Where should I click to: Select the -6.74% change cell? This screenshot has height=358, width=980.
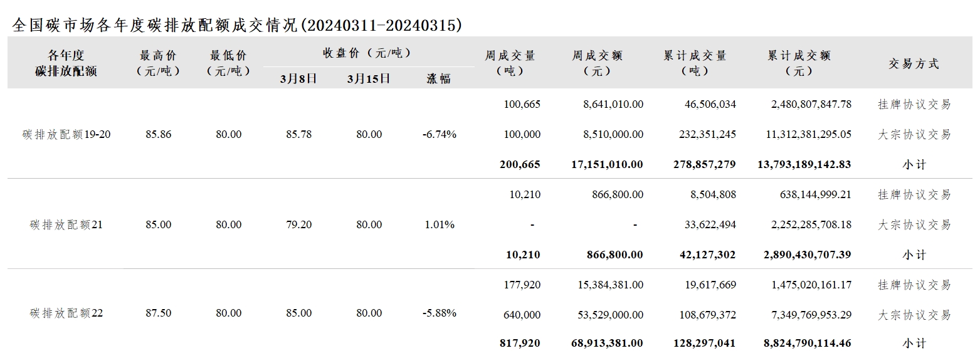tap(440, 134)
